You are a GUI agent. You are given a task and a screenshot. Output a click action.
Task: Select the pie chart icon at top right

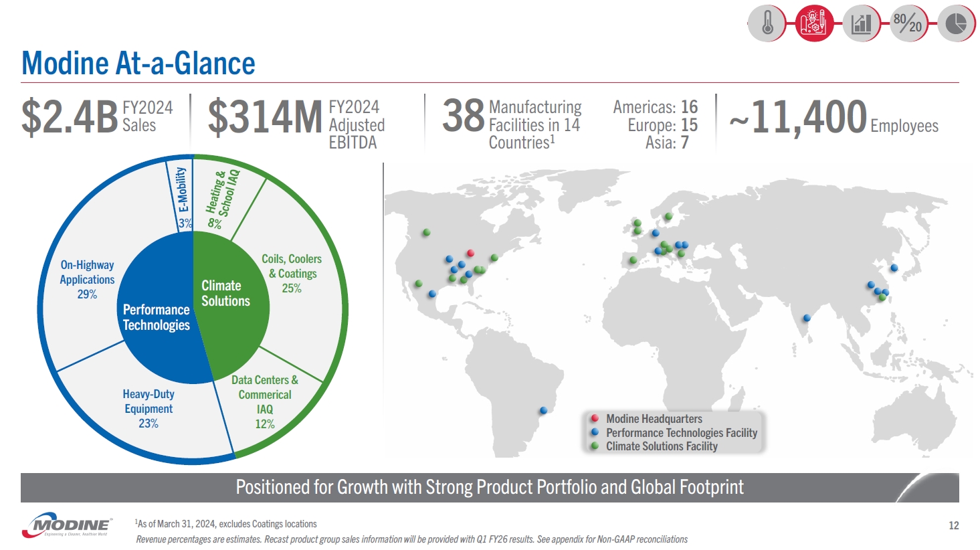pyautogui.click(x=956, y=23)
